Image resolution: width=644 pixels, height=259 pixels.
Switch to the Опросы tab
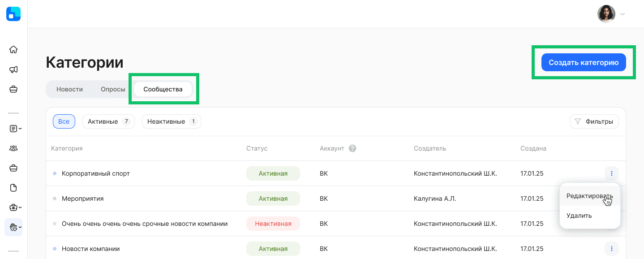pos(113,89)
